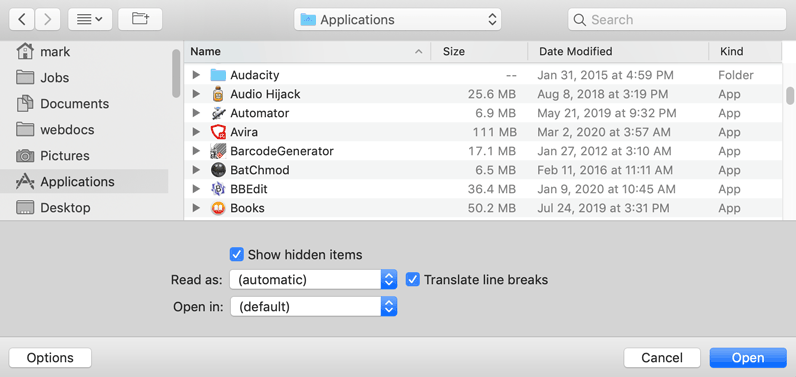Select the BarcodeGenerator app icon
Screen dimensions: 796x377
[x=218, y=151]
